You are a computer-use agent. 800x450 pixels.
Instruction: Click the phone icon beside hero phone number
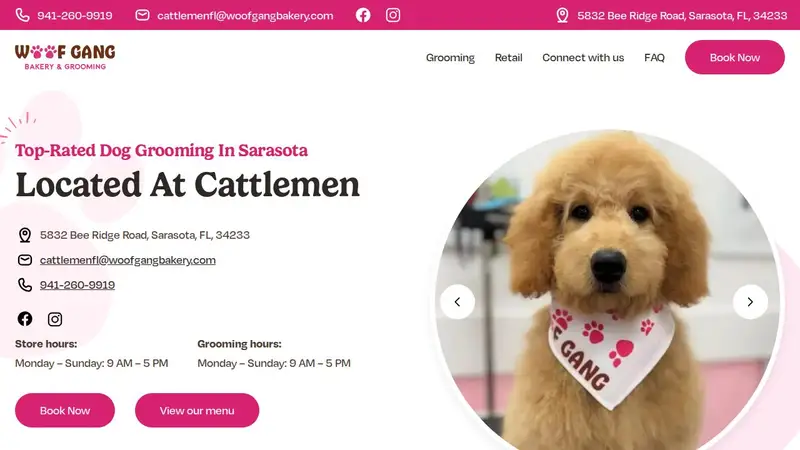tap(24, 285)
